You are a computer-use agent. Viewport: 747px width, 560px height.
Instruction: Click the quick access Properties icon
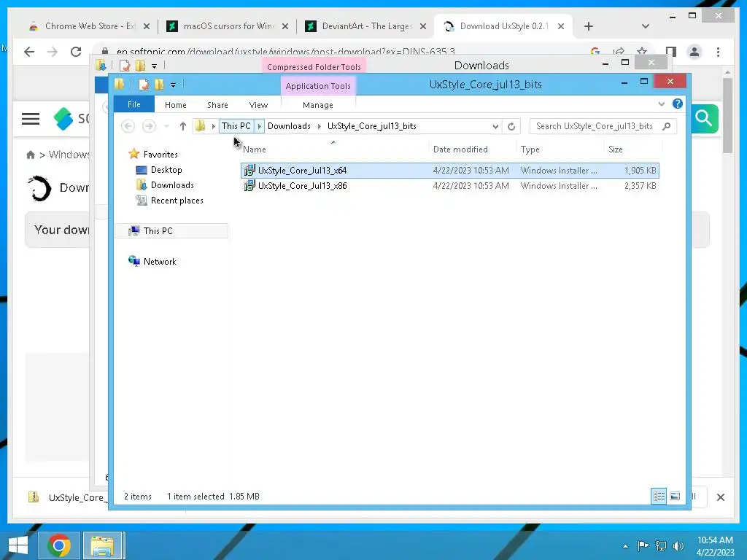click(x=143, y=85)
